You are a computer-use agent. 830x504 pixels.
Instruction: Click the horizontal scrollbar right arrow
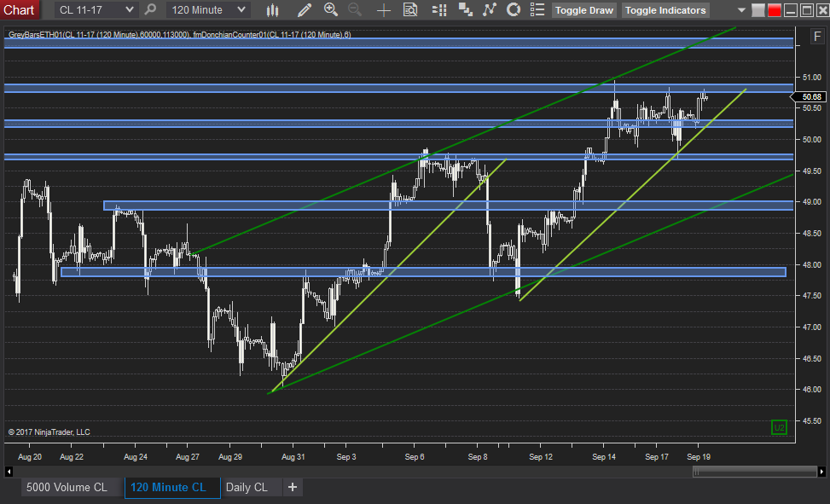[821, 472]
